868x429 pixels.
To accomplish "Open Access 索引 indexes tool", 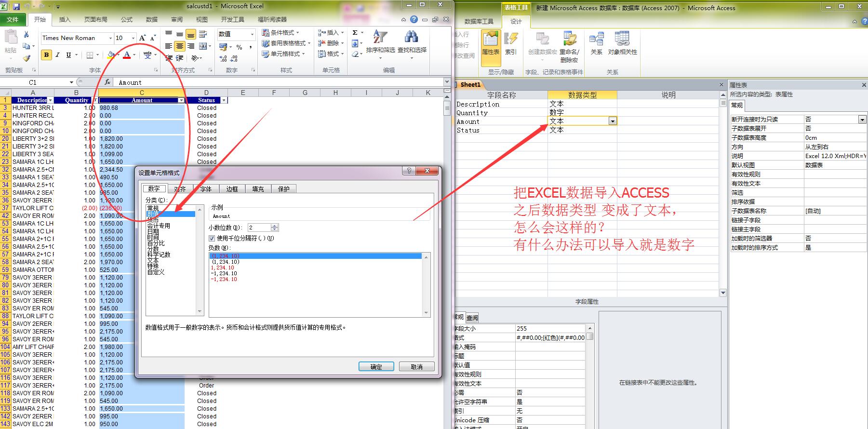I will [x=511, y=43].
